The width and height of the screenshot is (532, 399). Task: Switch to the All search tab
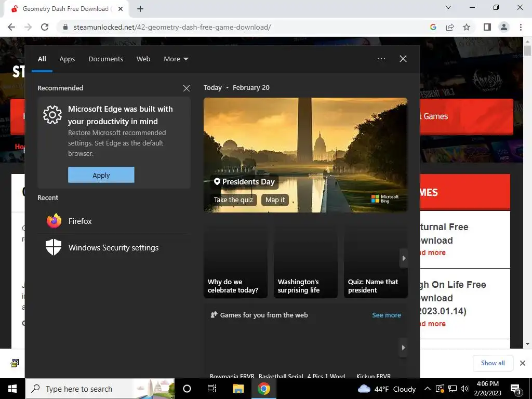42,59
